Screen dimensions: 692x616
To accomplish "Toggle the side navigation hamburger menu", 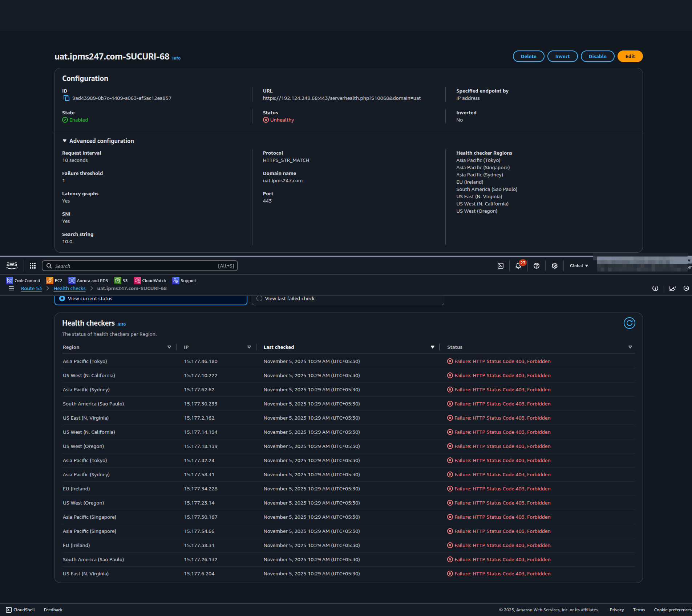I will pyautogui.click(x=11, y=289).
